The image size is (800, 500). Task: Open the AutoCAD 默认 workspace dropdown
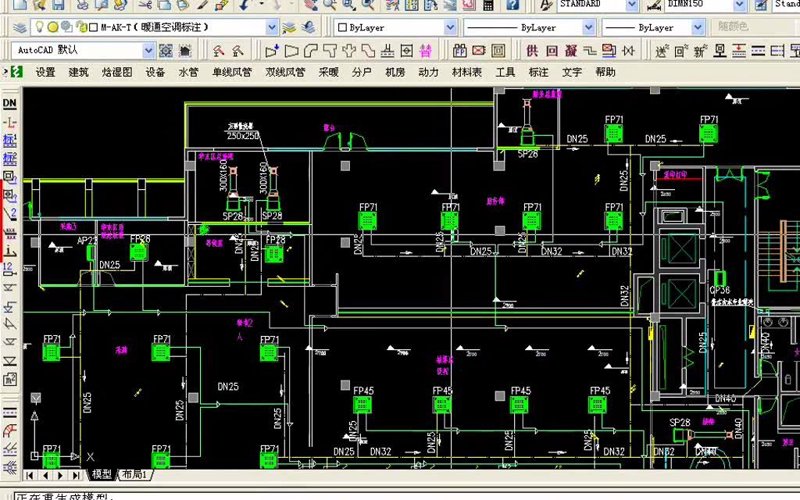tap(148, 51)
